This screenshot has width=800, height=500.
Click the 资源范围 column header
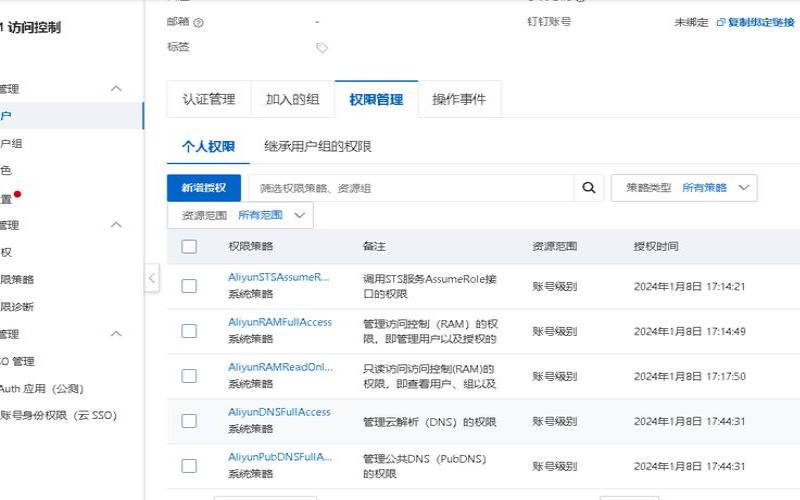pyautogui.click(x=555, y=246)
